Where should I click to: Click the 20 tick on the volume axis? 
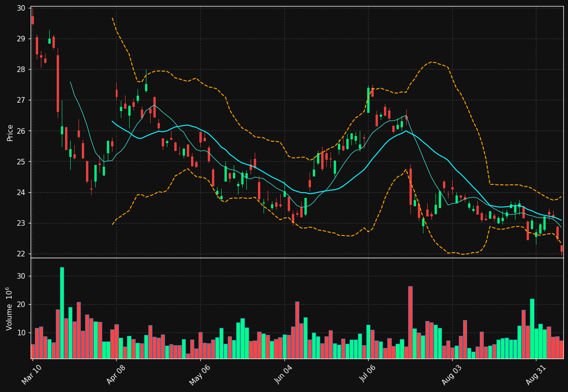[x=21, y=305]
